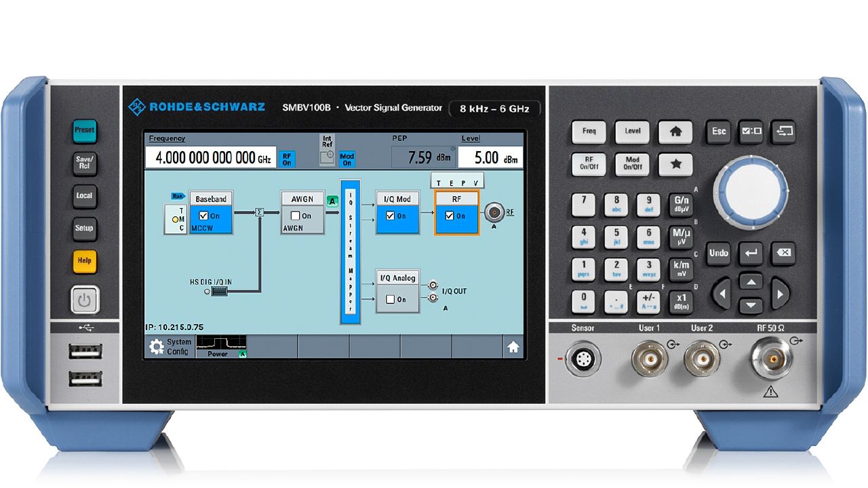Click the up arrow navigation key
This screenshot has height=488, width=868.
(751, 282)
